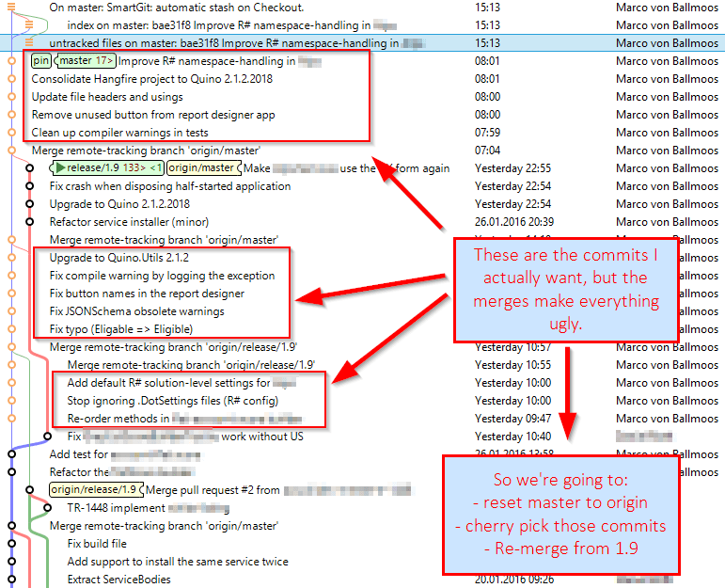The height and width of the screenshot is (588, 725).
Task: Select 'origin/release/1.9' merge commit from Yesterday 10:57
Action: pyautogui.click(x=363, y=347)
